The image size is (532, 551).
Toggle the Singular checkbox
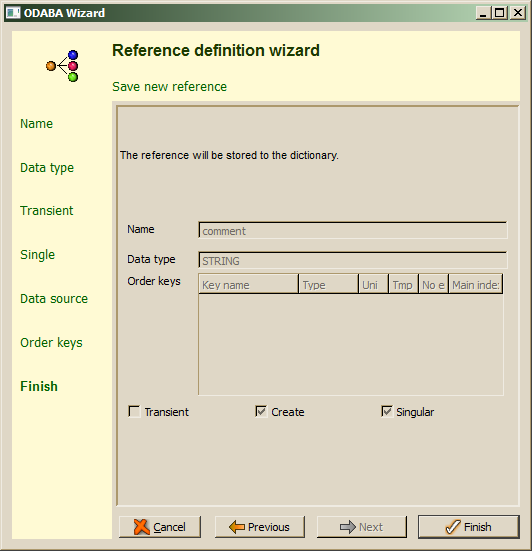point(387,411)
